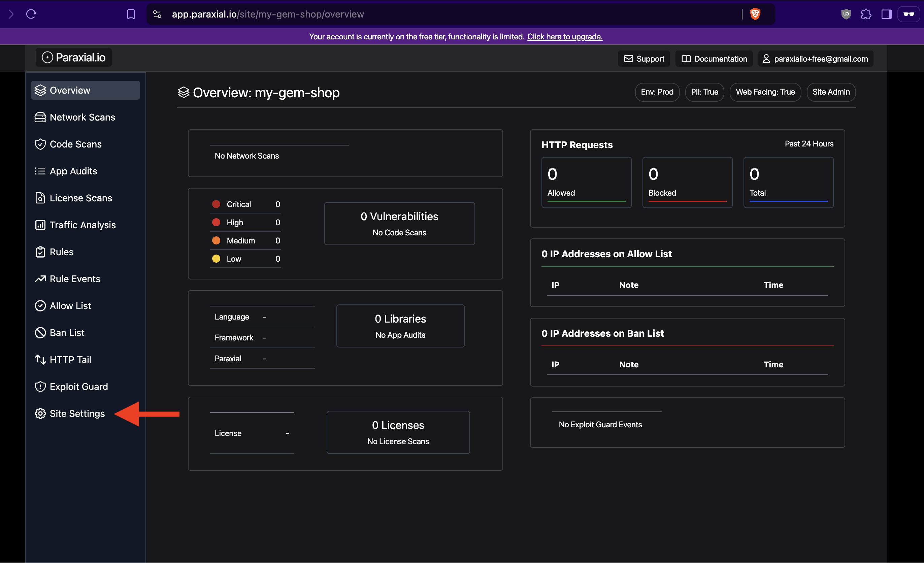Open Traffic Analysis page
This screenshot has width=924, height=563.
86,225
